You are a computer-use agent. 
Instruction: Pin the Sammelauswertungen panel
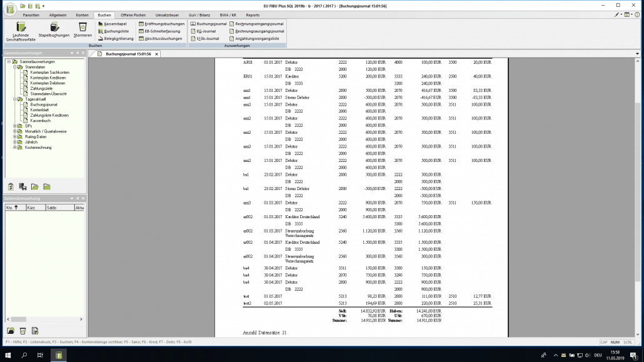point(78,53)
